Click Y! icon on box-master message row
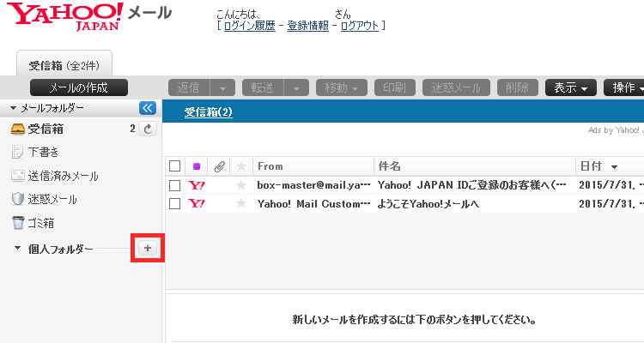644x343 pixels. [x=197, y=185]
